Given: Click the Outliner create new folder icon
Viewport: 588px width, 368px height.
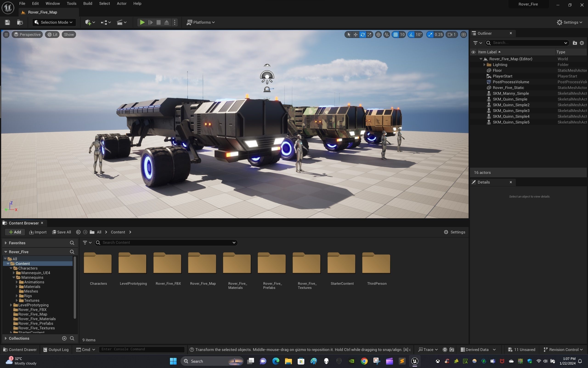Looking at the screenshot, I should coord(575,43).
